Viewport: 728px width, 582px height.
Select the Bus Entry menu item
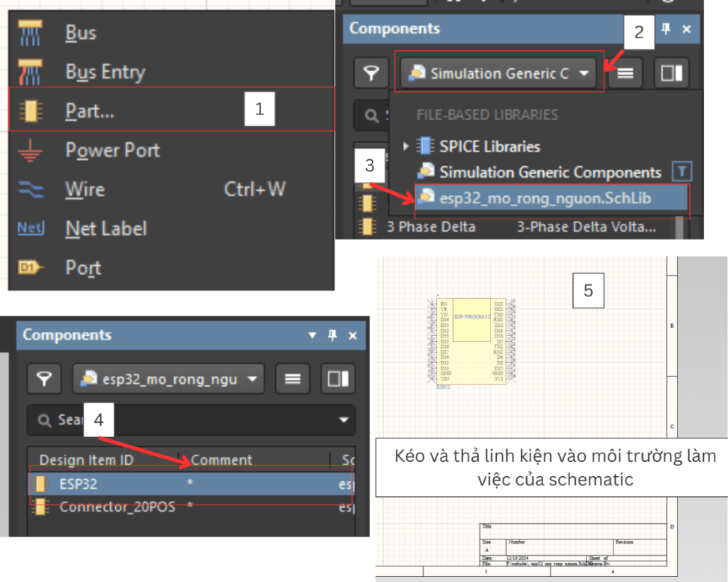pos(105,72)
